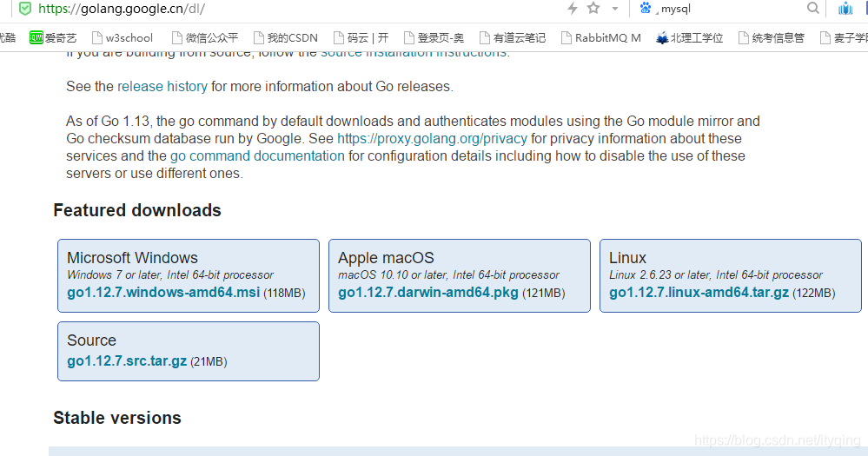Download go1.12.7.linux-amd64.tar.gz

(x=699, y=292)
